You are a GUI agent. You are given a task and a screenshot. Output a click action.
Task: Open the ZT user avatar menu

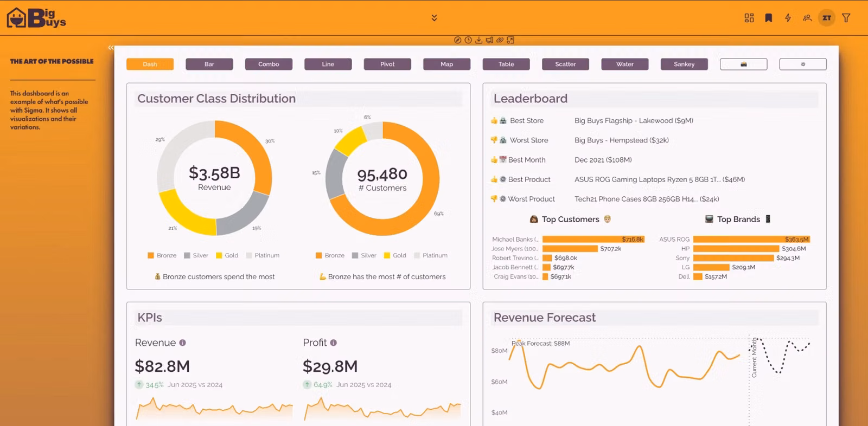coord(827,18)
